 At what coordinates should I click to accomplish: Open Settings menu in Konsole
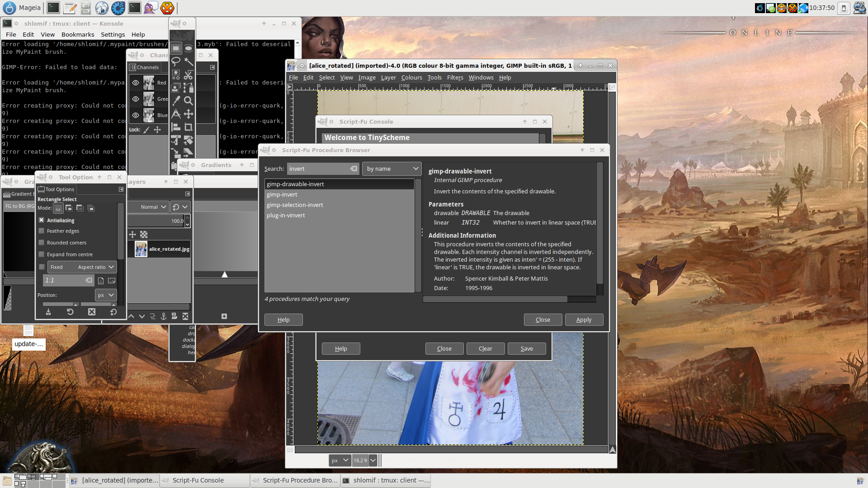tap(113, 34)
